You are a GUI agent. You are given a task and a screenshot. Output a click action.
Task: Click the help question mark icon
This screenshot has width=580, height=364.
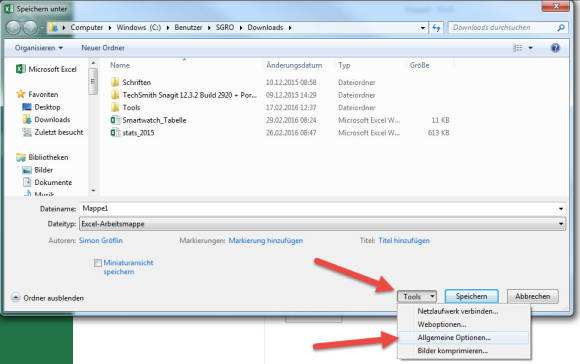click(555, 48)
